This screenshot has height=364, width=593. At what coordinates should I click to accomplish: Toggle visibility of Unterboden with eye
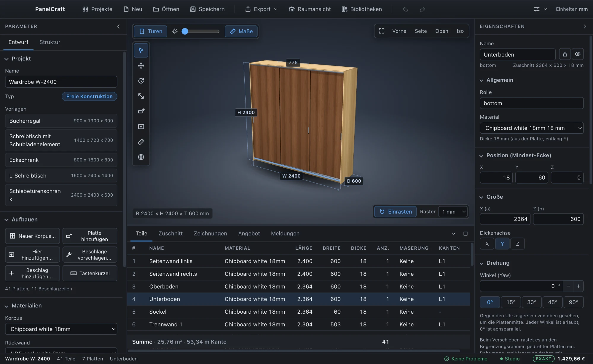[x=578, y=54]
